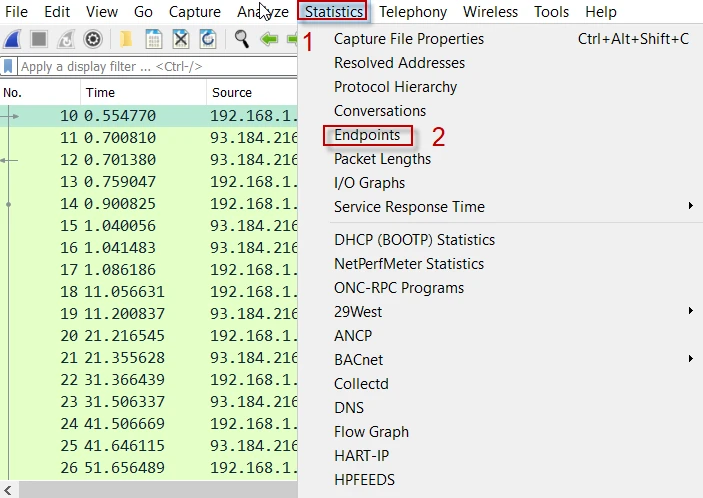Click the restart capture icon
The width and height of the screenshot is (703, 498).
[66, 40]
